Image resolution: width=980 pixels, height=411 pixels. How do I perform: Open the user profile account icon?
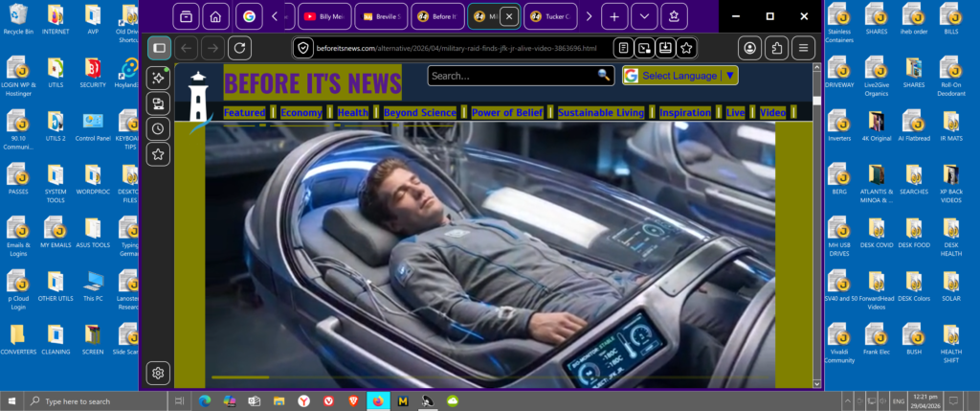751,48
